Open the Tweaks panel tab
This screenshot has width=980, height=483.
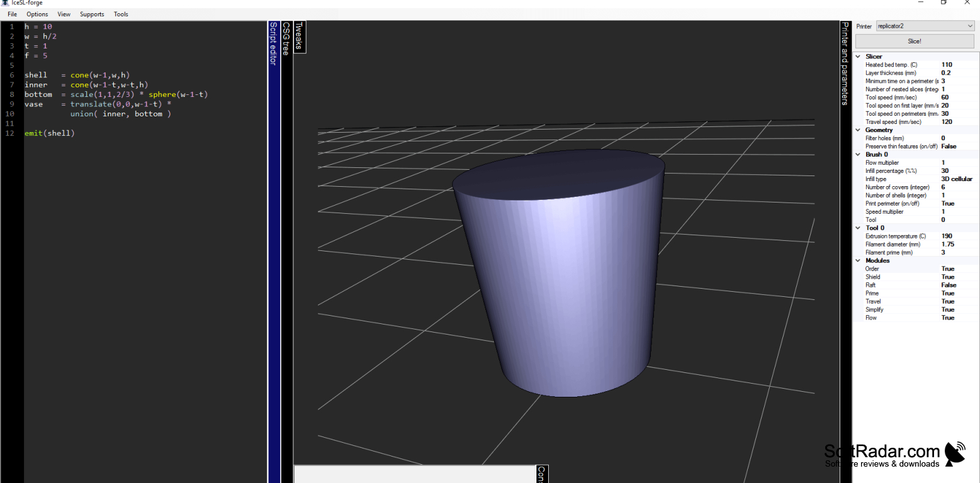point(300,36)
